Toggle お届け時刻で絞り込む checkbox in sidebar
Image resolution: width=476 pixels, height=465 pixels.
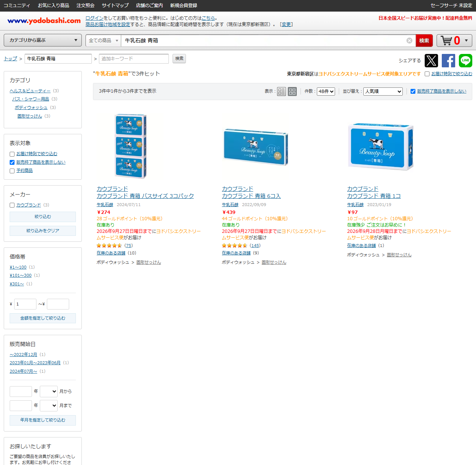12,154
